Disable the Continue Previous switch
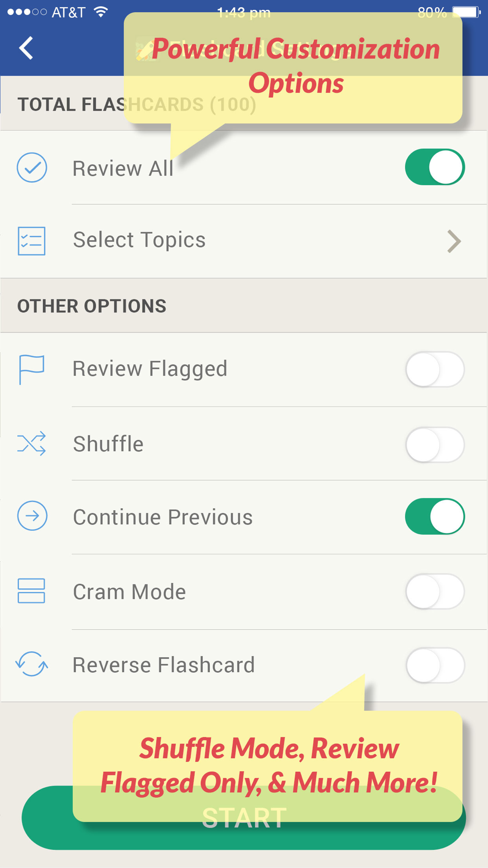 pyautogui.click(x=435, y=516)
